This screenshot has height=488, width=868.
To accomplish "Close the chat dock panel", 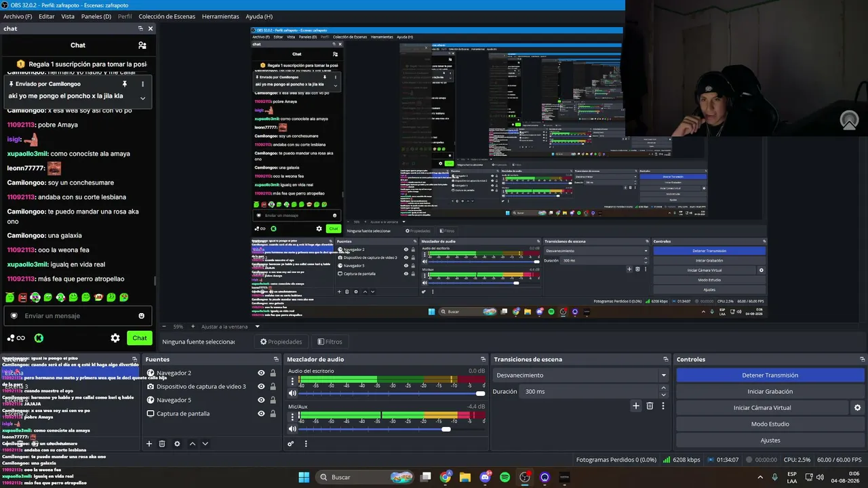I will tap(151, 28).
